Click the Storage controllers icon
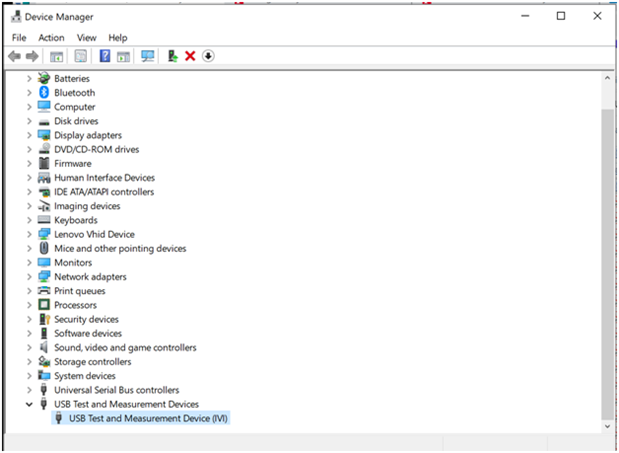Image resolution: width=619 pixels, height=453 pixels. pos(44,361)
